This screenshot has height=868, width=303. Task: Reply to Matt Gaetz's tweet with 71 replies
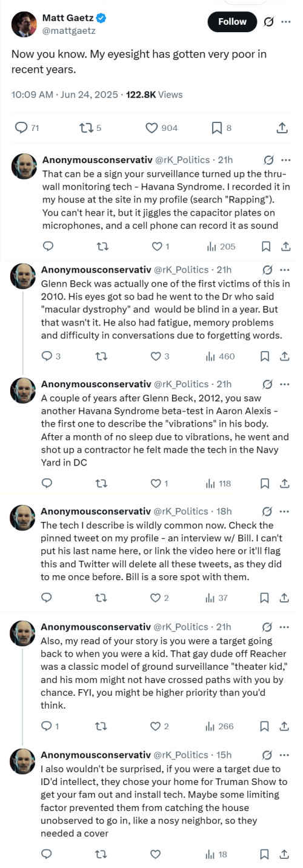tap(27, 128)
